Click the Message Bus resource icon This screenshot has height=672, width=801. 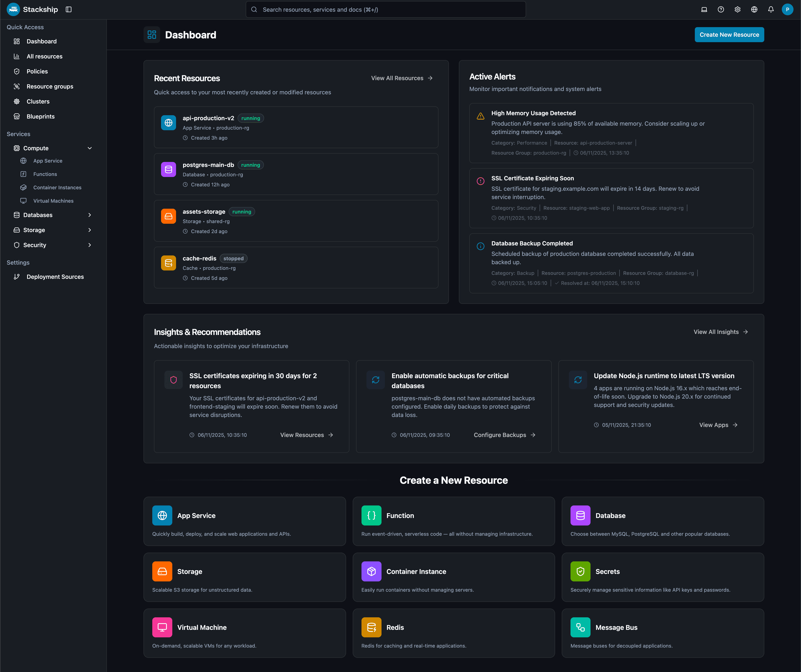[x=580, y=627]
